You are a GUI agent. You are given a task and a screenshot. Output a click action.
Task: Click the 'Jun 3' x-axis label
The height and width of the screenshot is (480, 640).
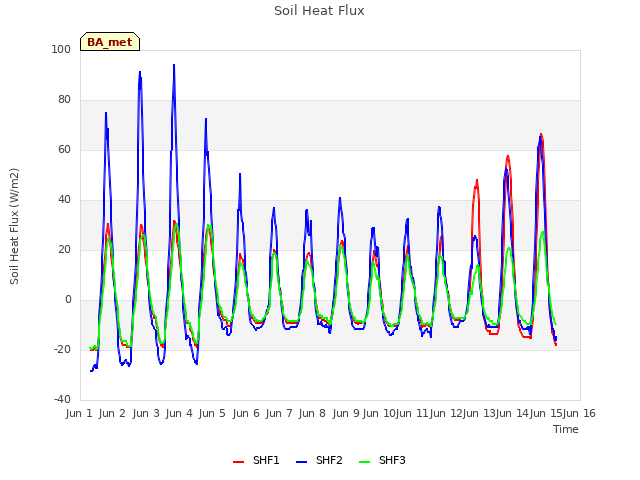146,413
